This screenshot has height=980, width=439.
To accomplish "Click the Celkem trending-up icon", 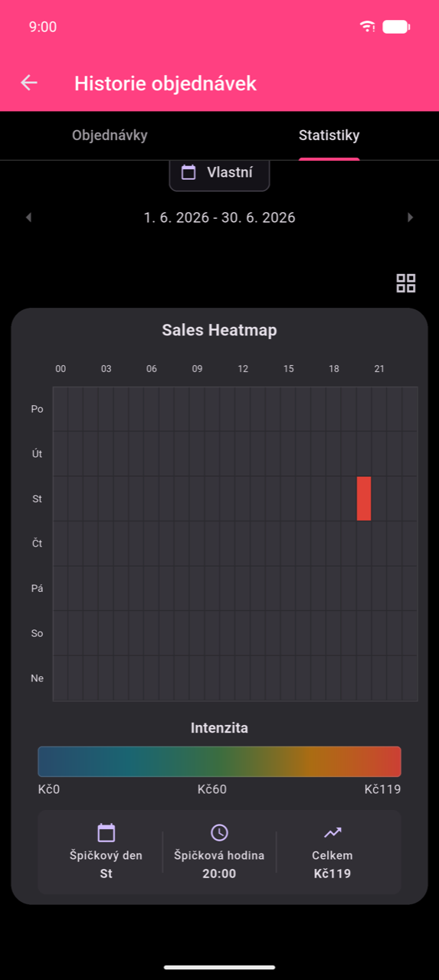I will 333,832.
